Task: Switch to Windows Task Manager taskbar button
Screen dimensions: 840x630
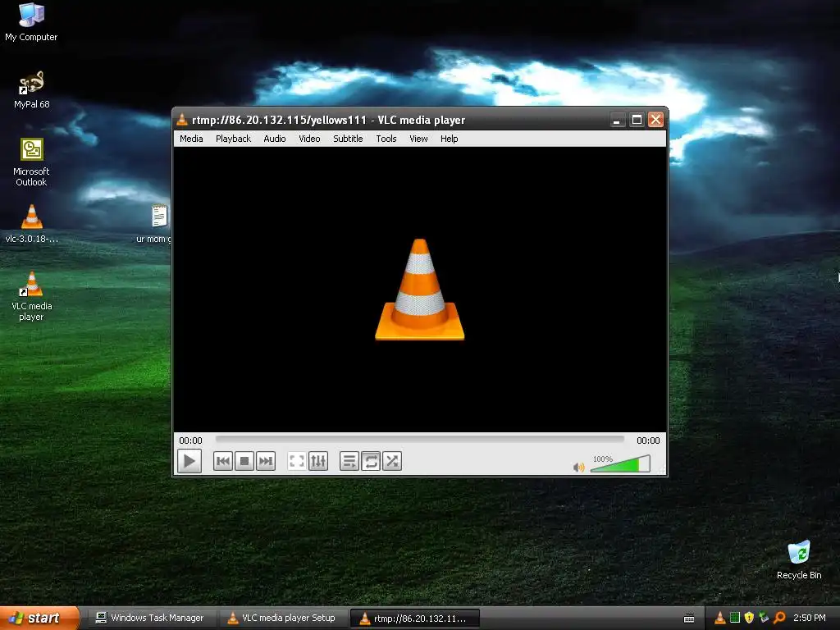Action: [x=150, y=619]
